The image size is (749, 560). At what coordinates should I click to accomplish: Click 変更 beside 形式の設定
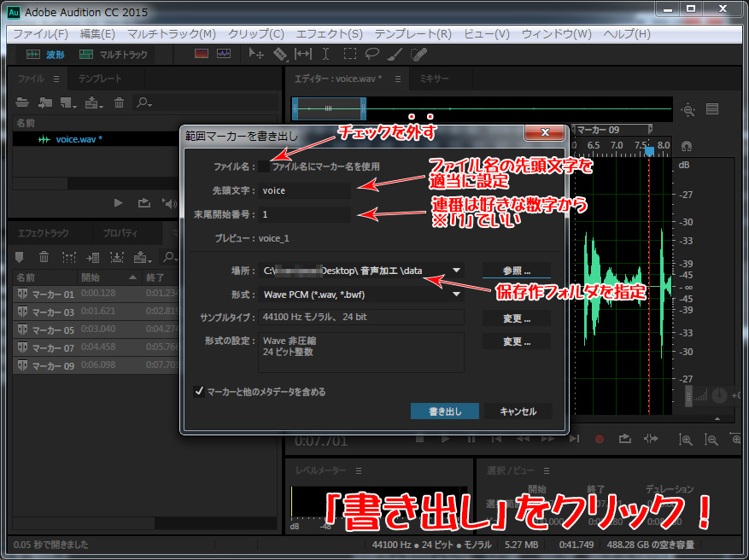coord(517,341)
